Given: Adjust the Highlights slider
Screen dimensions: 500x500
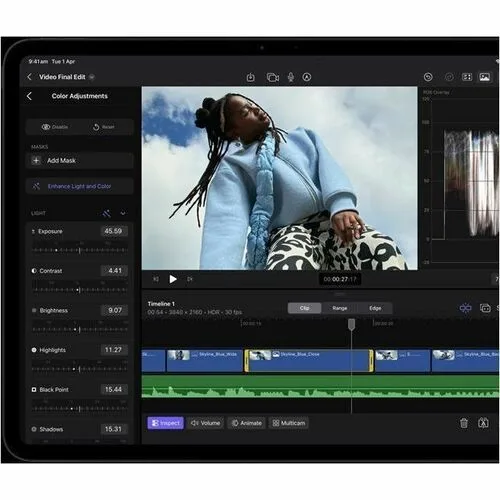Looking at the screenshot, I should [80, 369].
